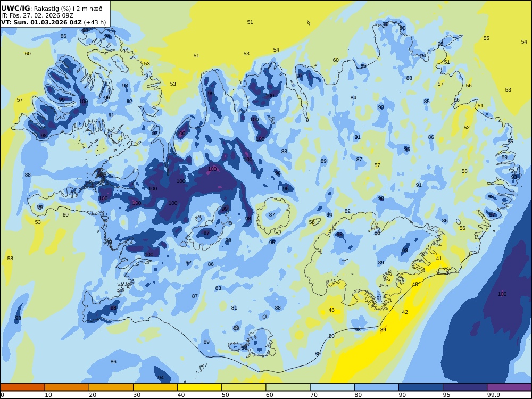Click the orange 10–20 legend color block

67,387
